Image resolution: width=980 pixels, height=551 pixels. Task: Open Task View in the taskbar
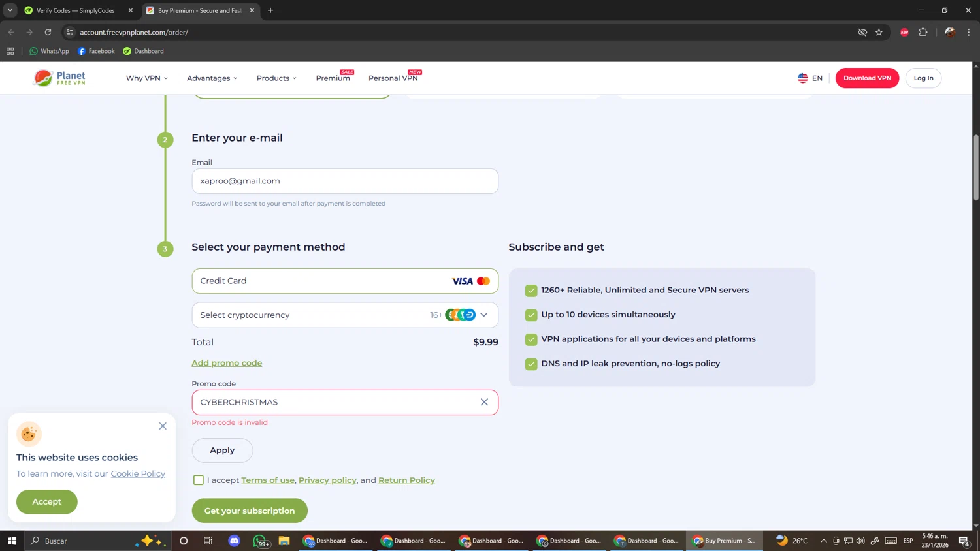click(x=208, y=541)
